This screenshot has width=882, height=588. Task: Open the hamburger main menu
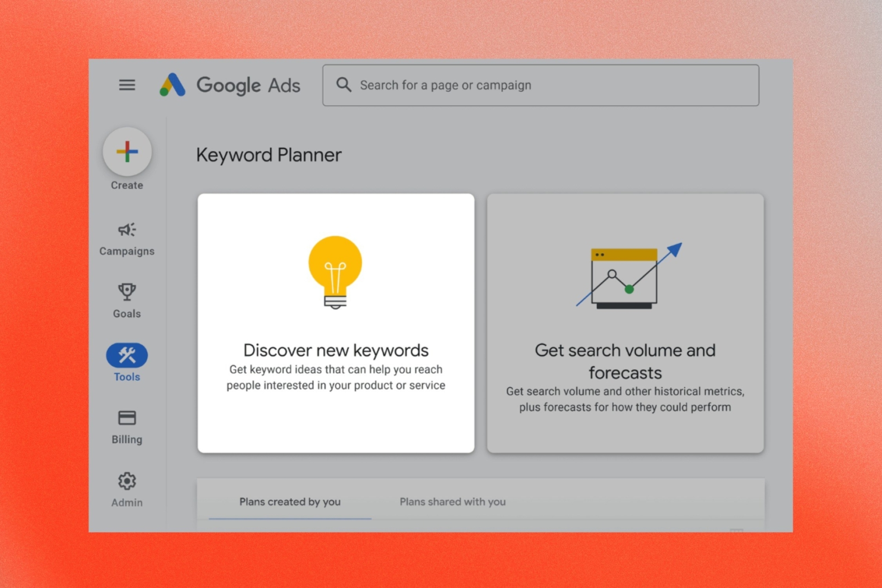(127, 85)
